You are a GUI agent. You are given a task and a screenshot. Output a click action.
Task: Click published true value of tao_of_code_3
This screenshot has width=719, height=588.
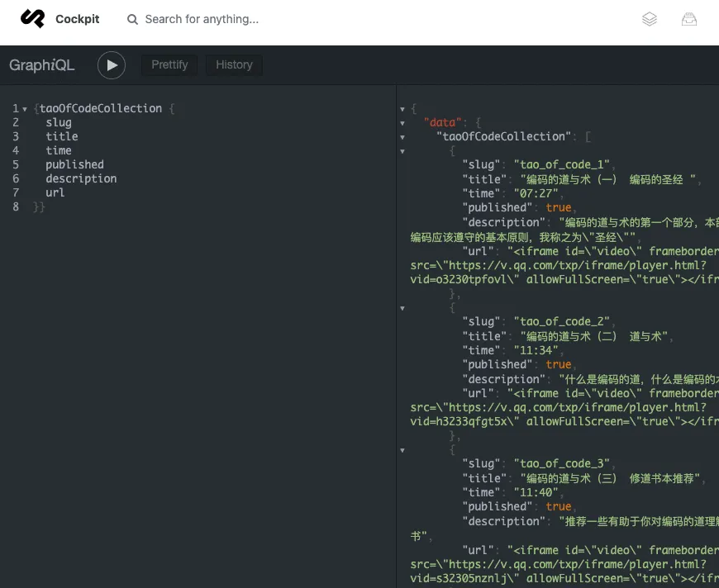559,506
